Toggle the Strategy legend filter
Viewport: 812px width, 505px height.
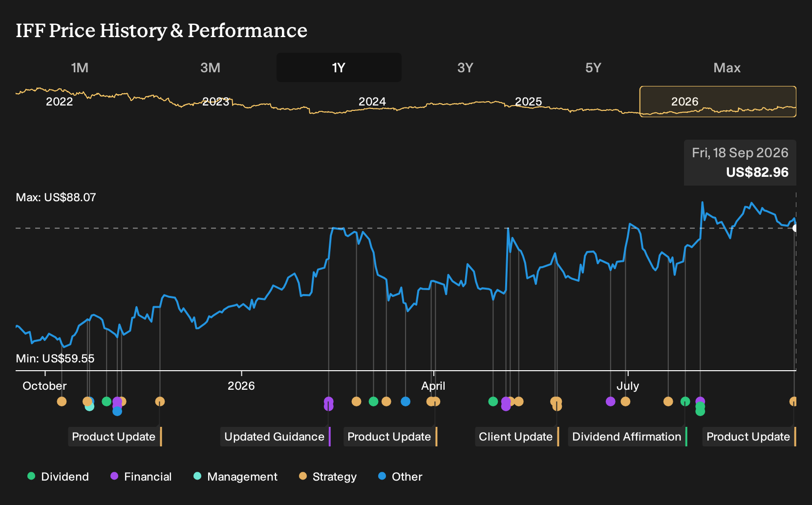point(328,477)
